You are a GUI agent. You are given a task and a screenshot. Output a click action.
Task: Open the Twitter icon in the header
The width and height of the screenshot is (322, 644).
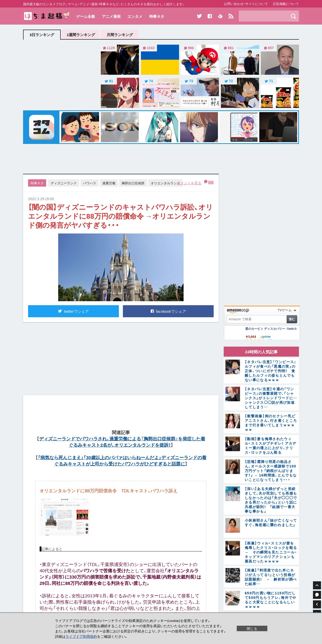click(199, 16)
